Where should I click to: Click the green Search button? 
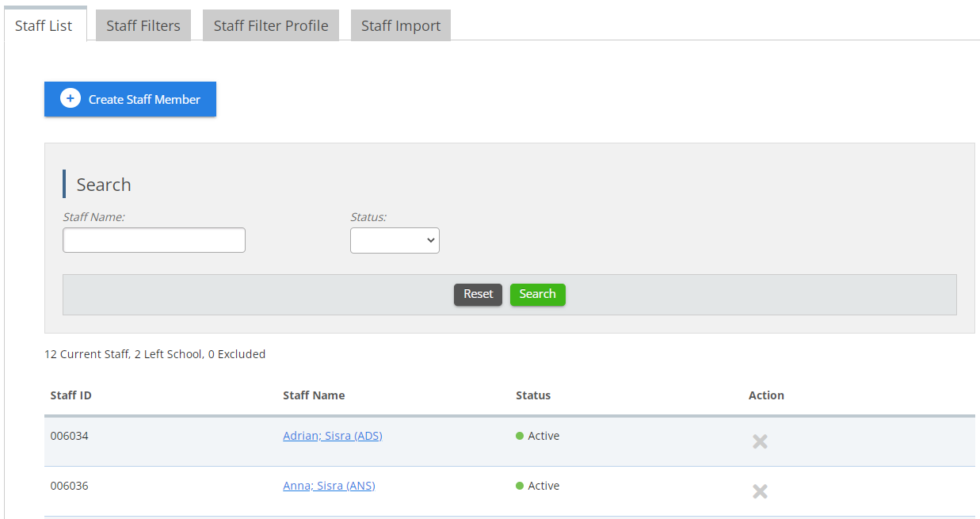538,294
